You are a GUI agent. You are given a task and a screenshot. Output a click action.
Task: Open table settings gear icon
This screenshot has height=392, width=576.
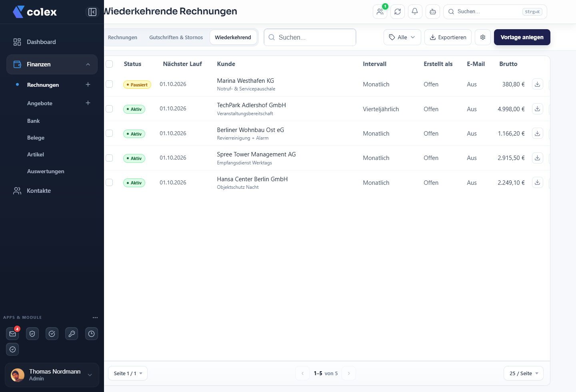tap(483, 37)
